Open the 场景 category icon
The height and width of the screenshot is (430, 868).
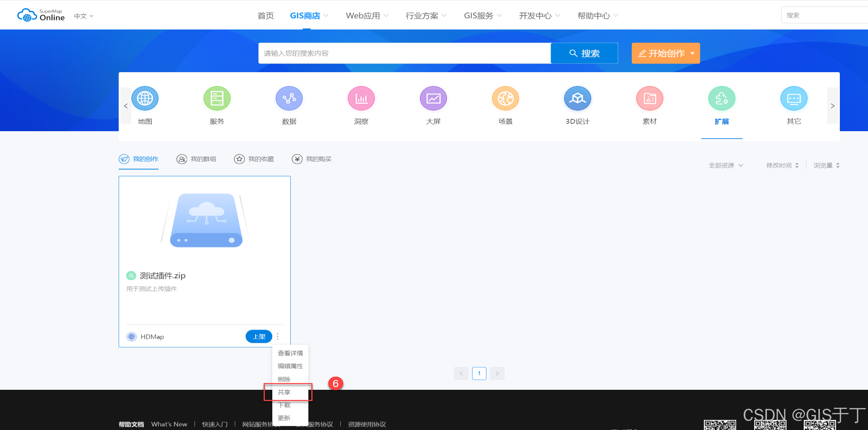click(x=506, y=98)
